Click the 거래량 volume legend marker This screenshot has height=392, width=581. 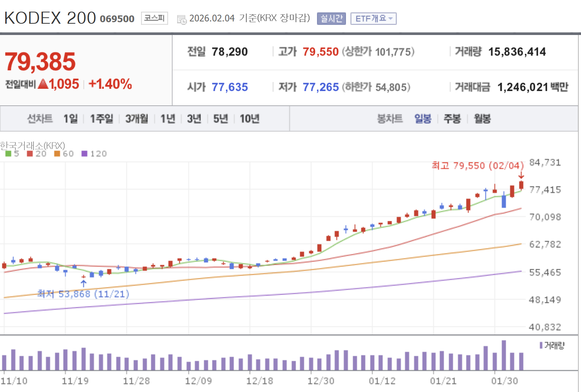tap(541, 345)
